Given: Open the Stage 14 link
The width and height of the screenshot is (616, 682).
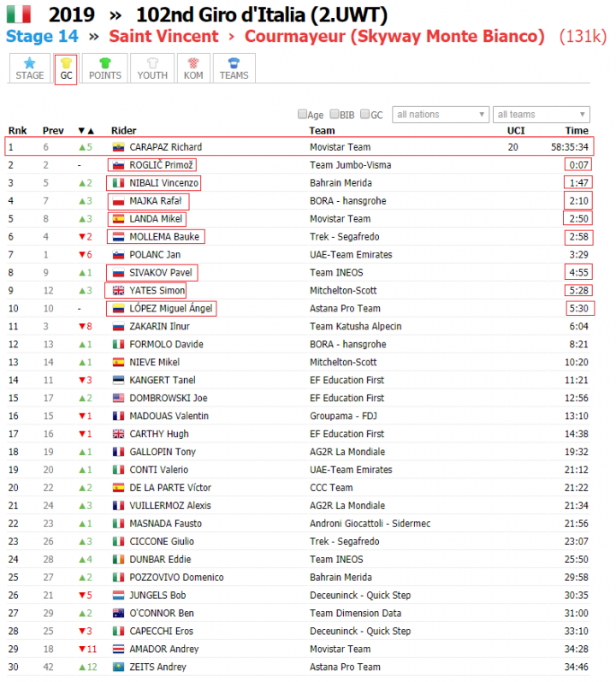Looking at the screenshot, I should click(x=42, y=36).
